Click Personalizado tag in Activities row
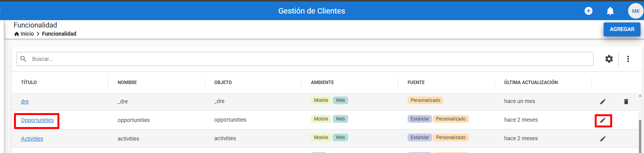This screenshot has width=644, height=153. [x=451, y=138]
